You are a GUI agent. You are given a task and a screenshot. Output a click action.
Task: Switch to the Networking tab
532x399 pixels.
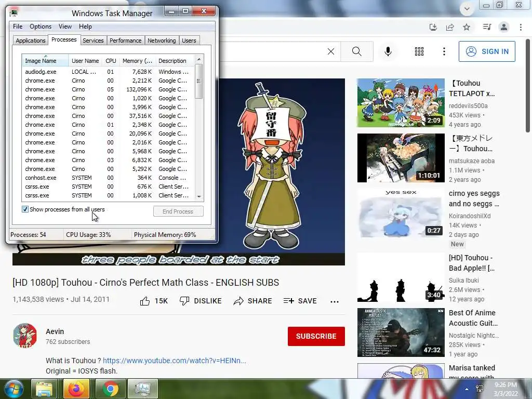[162, 41]
